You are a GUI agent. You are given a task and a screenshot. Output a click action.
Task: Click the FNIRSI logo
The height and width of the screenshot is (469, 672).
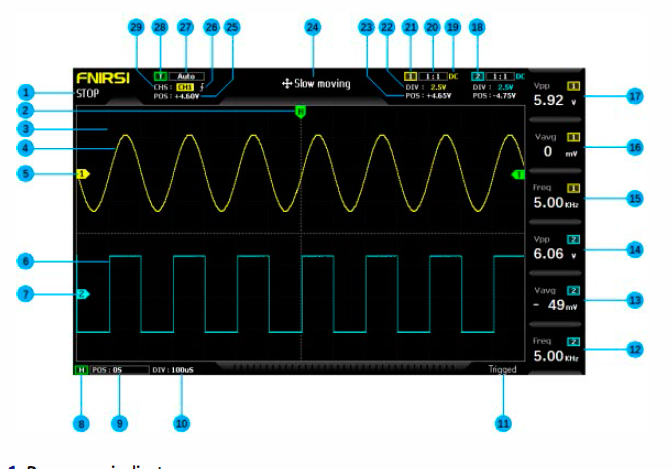click(98, 78)
